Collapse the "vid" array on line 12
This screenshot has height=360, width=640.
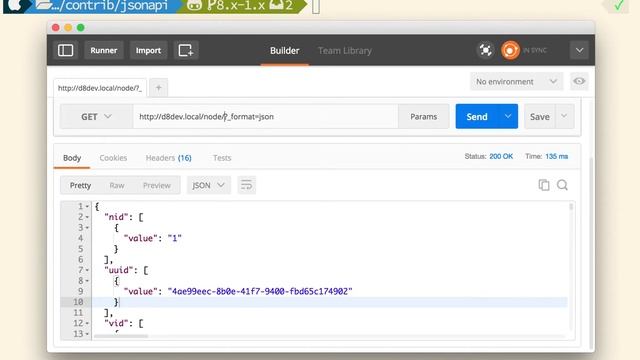(x=87, y=323)
